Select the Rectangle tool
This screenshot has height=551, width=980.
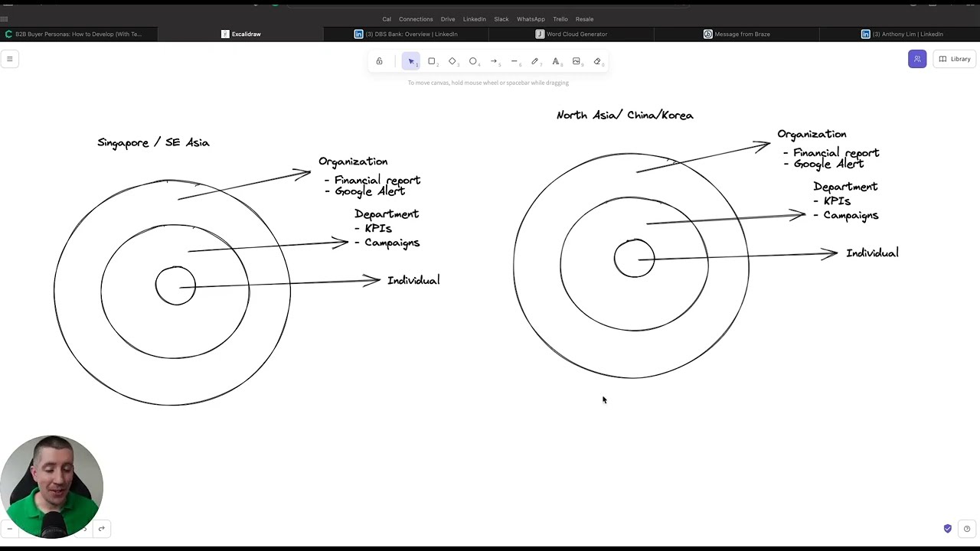tap(432, 61)
